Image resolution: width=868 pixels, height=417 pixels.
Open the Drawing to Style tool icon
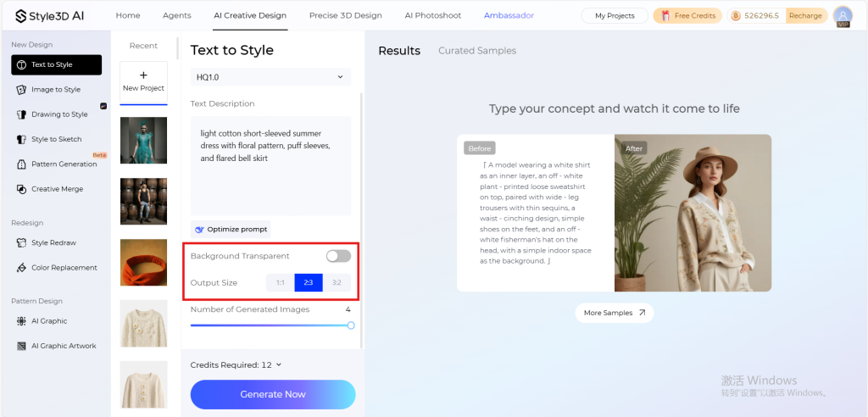pos(21,114)
